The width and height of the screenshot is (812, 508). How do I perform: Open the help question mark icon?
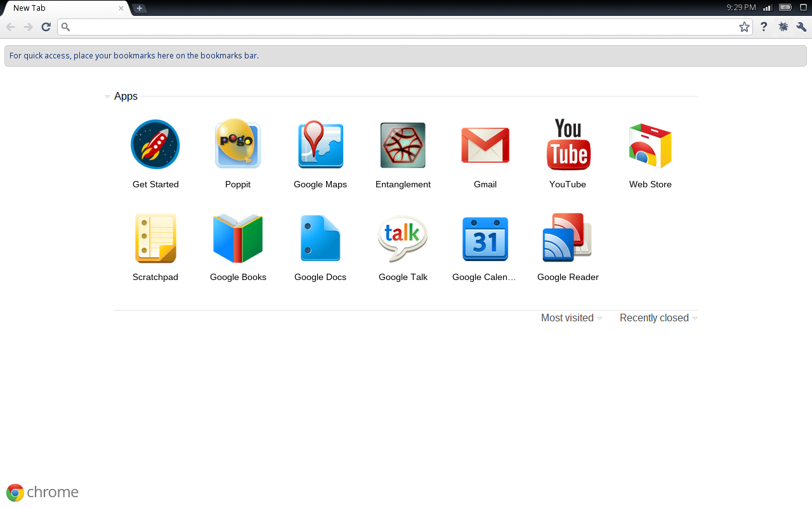tap(764, 27)
